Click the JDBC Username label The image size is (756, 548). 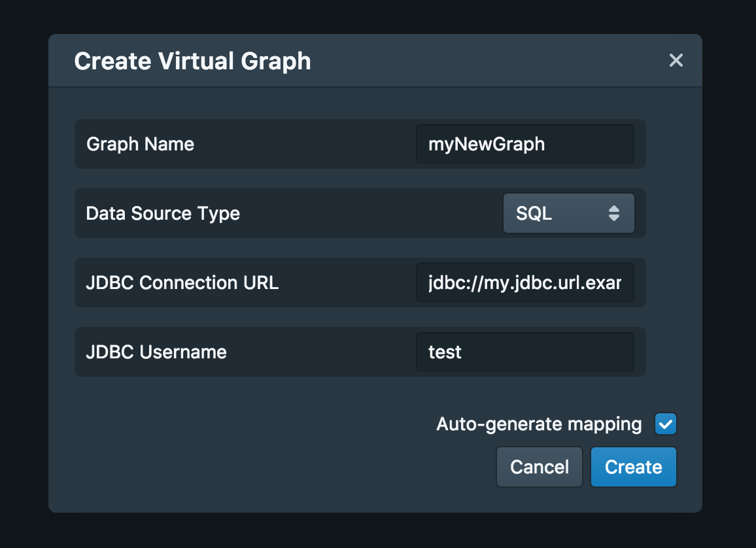point(156,352)
